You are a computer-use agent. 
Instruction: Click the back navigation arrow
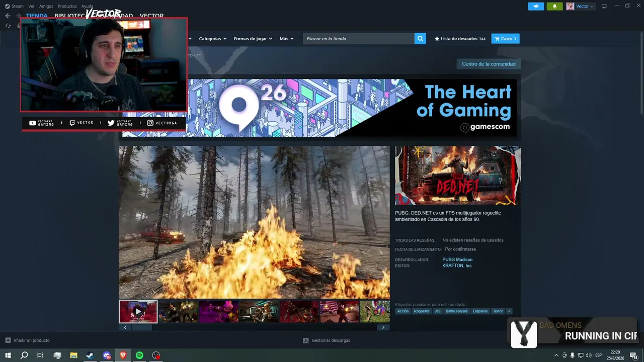[x=8, y=16]
